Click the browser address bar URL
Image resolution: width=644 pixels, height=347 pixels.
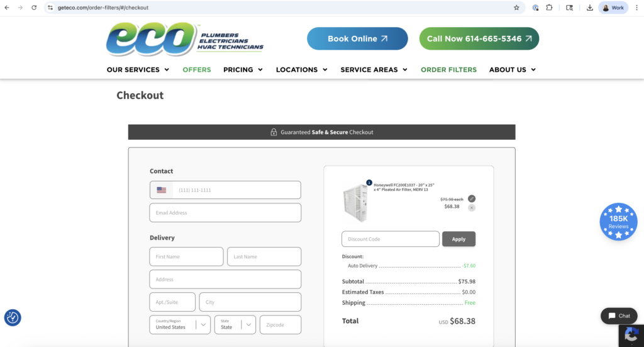click(103, 8)
